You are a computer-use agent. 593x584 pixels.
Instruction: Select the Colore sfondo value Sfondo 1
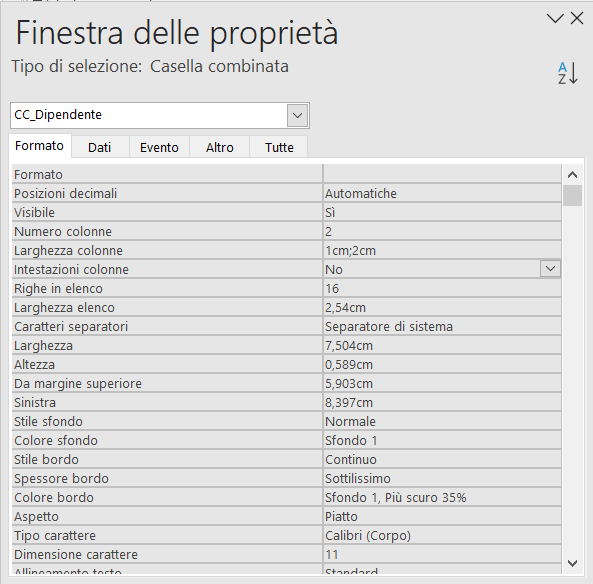tap(442, 440)
